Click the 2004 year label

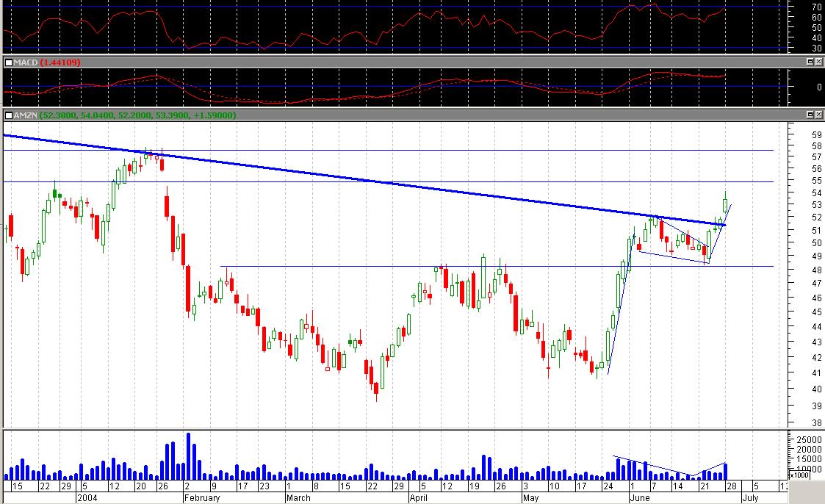pyautogui.click(x=87, y=497)
